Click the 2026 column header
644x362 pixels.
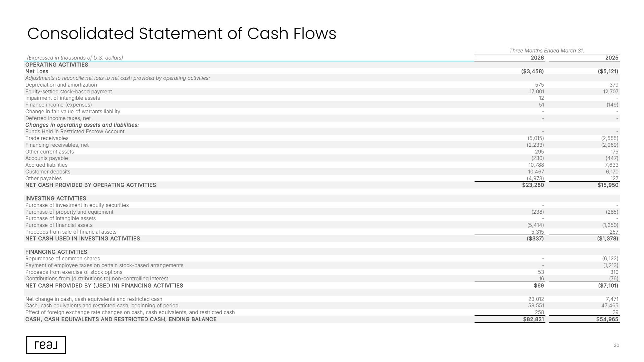click(537, 58)
